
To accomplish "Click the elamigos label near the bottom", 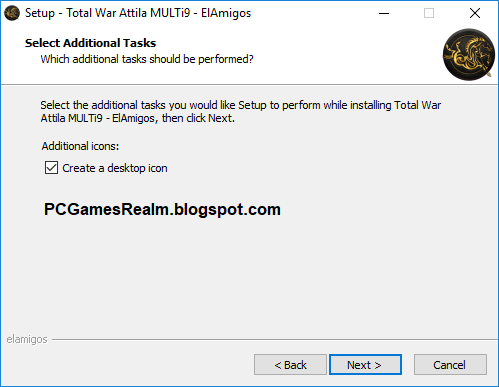I will (27, 339).
